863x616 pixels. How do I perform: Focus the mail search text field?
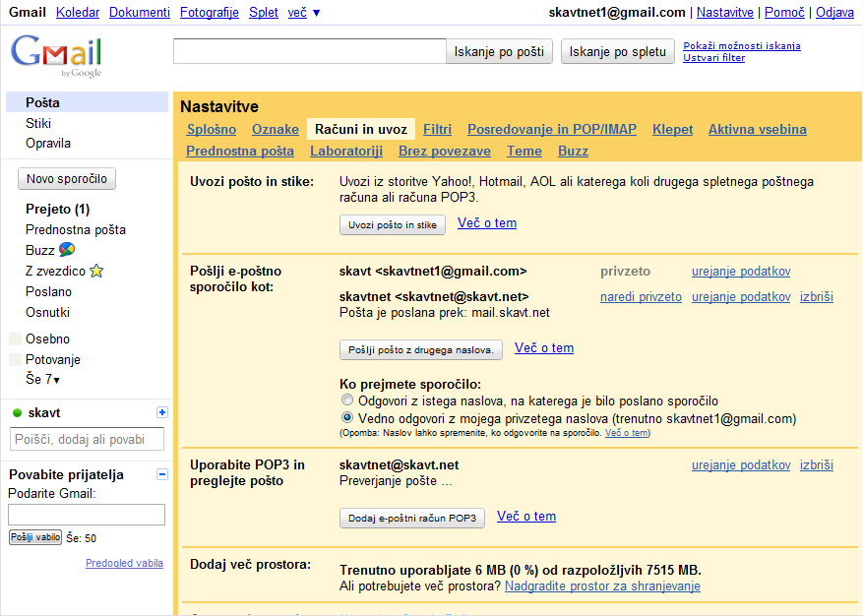click(x=309, y=51)
